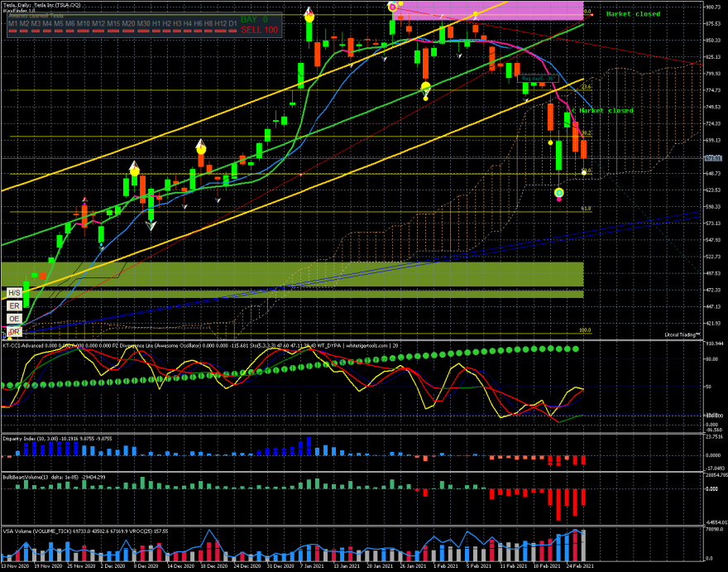Click the 7 Jan 2021 date label
Image resolution: width=728 pixels, height=572 pixels.
pos(312,566)
